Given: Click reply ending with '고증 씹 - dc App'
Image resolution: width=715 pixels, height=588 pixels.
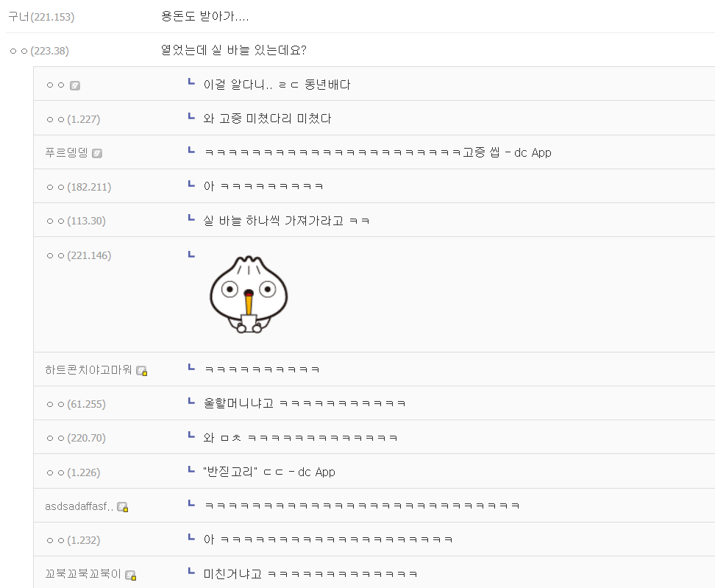Looking at the screenshot, I should pos(377,152).
